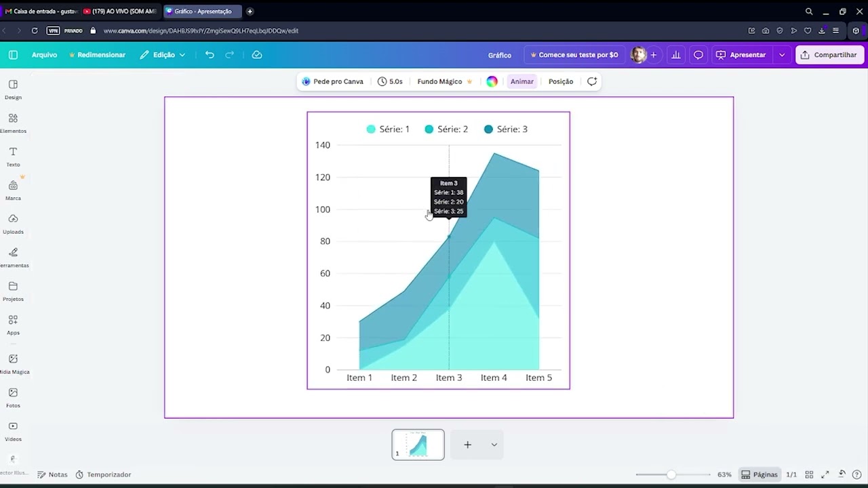
Task: Open the rainbow color picker circle
Action: (492, 81)
